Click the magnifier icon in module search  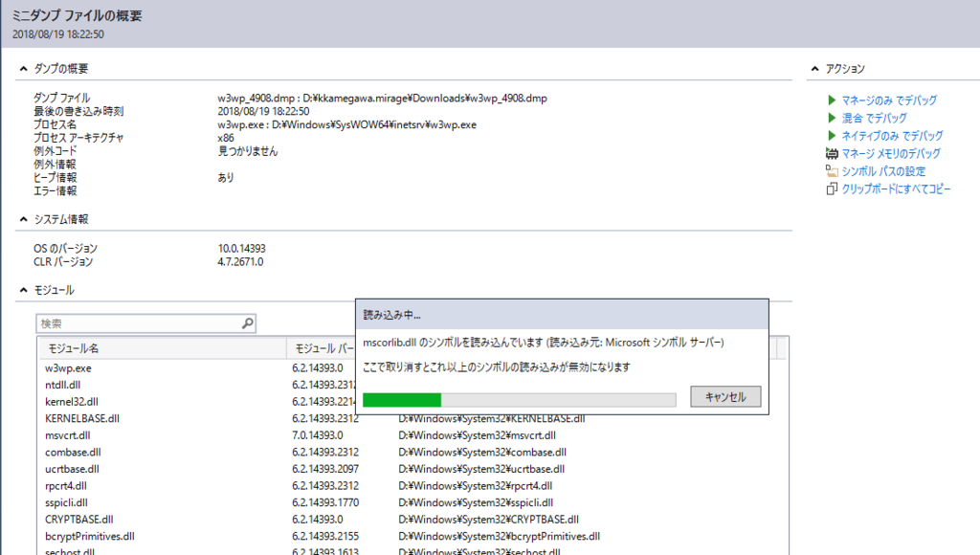coord(248,323)
